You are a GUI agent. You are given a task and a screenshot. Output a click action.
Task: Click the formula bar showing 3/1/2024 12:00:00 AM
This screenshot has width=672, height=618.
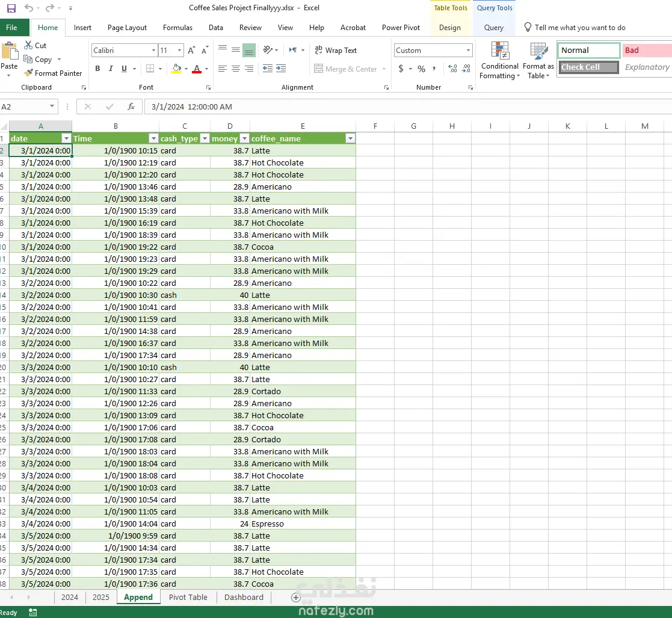[x=408, y=107]
